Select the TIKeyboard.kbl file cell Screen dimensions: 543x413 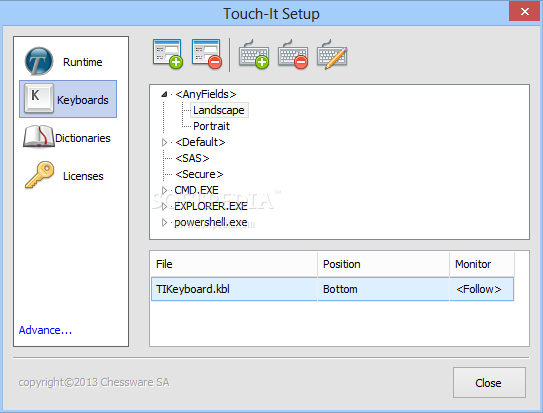(x=234, y=289)
